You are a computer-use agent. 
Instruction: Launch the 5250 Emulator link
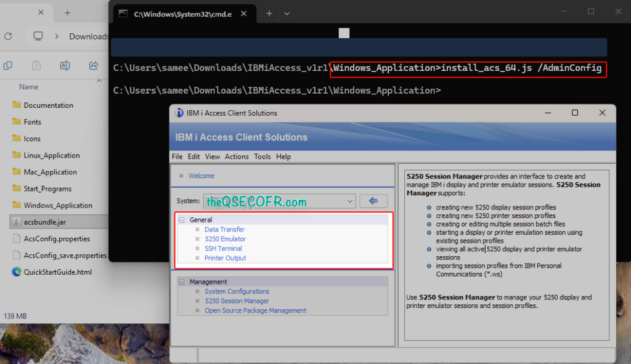click(x=226, y=239)
